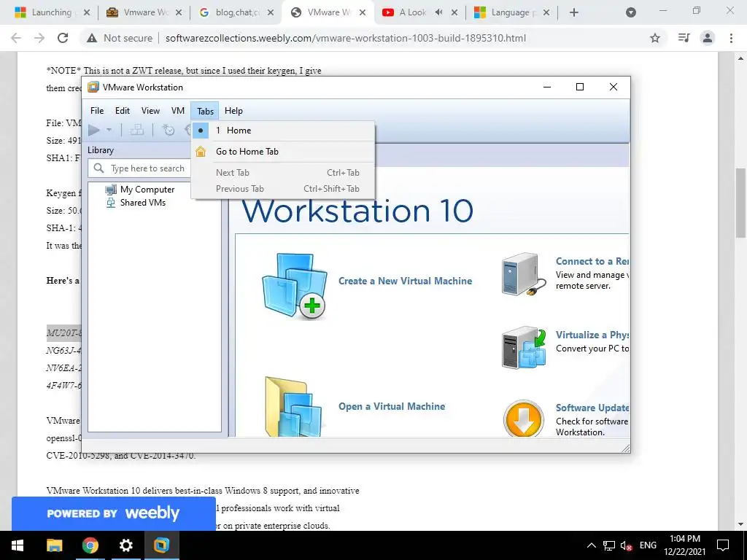Image resolution: width=747 pixels, height=560 pixels.
Task: Open the Windows Start menu
Action: [18, 545]
